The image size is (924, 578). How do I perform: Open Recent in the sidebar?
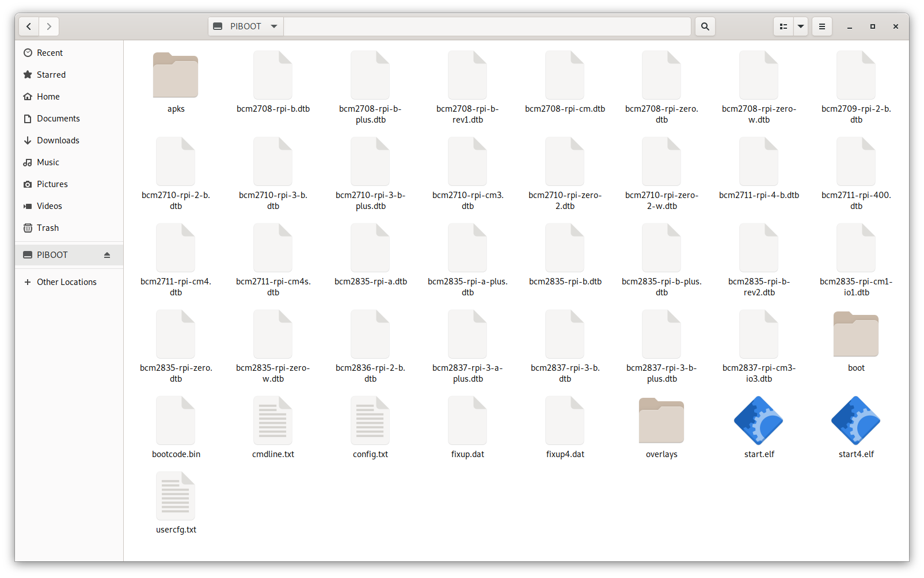click(69, 53)
